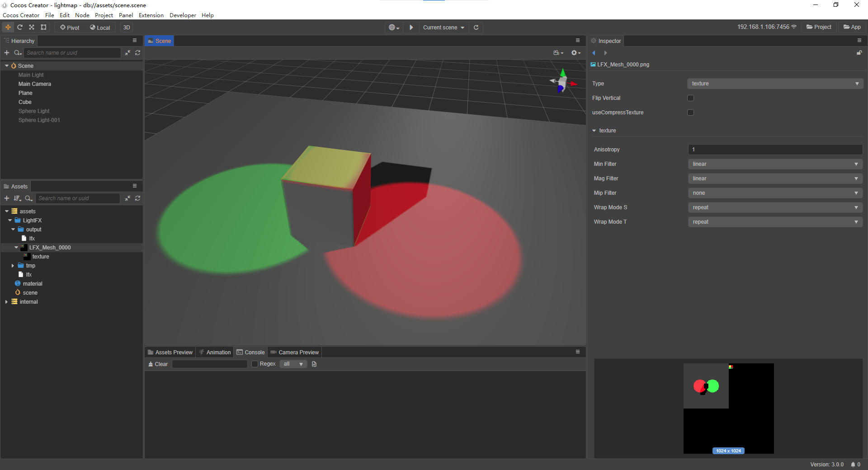Toggle the Pivot/Center mode button
The width and height of the screenshot is (868, 470).
click(70, 28)
